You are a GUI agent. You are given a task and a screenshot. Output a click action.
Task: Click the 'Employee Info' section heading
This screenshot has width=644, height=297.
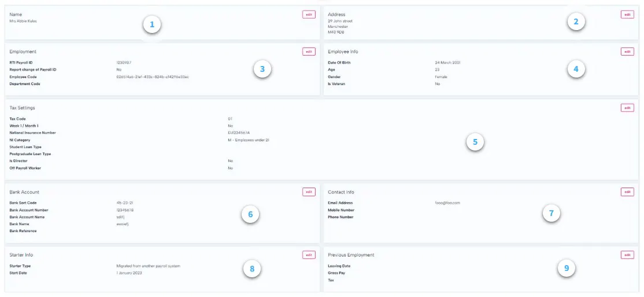pos(343,52)
